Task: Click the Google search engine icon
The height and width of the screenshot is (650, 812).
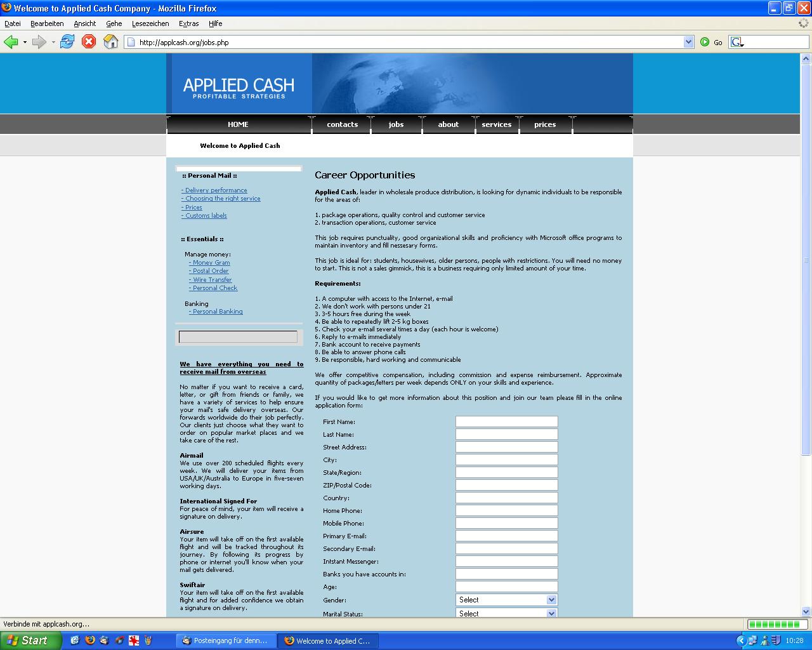Action: (x=736, y=42)
